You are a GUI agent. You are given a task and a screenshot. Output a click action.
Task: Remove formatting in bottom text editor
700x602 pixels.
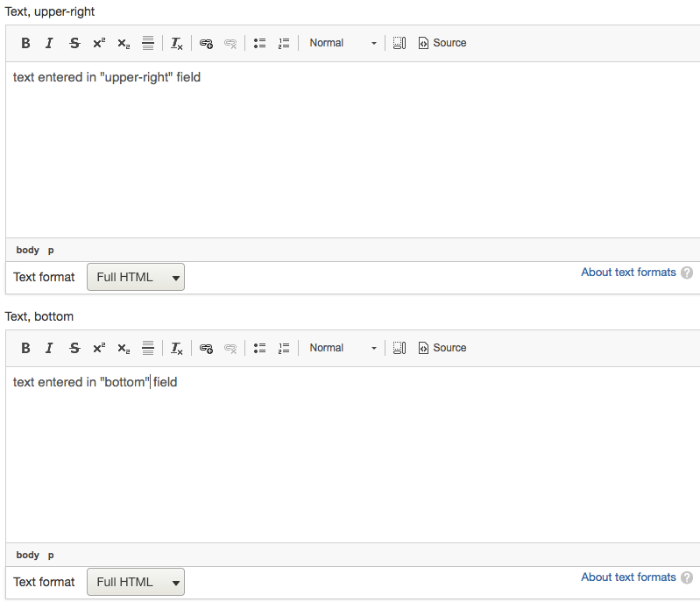177,348
